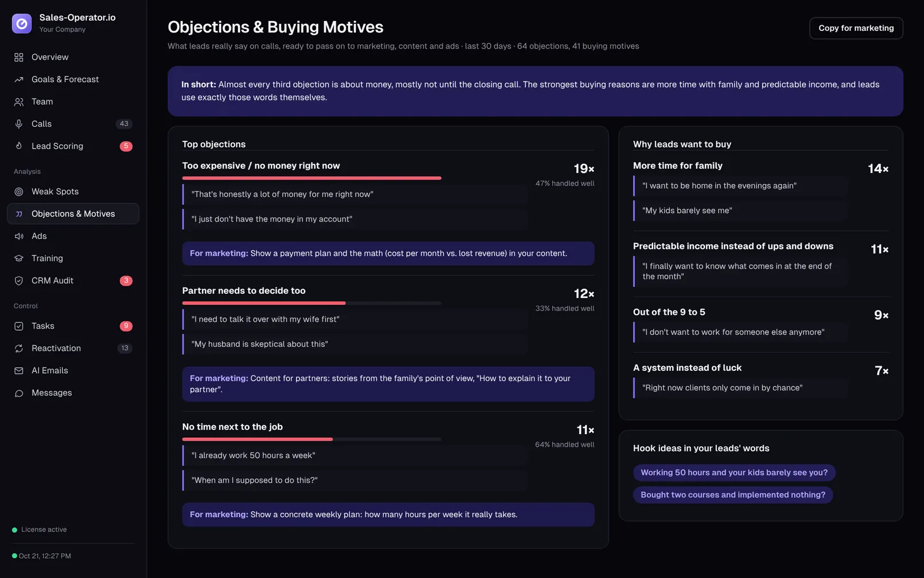Screen dimensions: 924x578
Task: Click the red CRM Audit badge showing 3
Action: pyautogui.click(x=126, y=281)
